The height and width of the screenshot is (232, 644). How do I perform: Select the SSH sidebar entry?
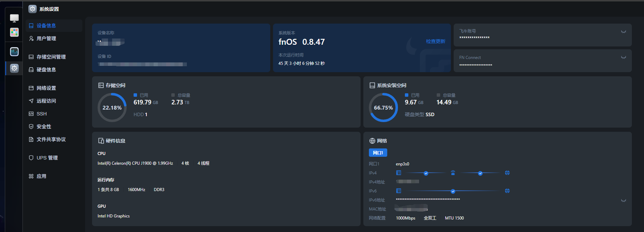54,114
